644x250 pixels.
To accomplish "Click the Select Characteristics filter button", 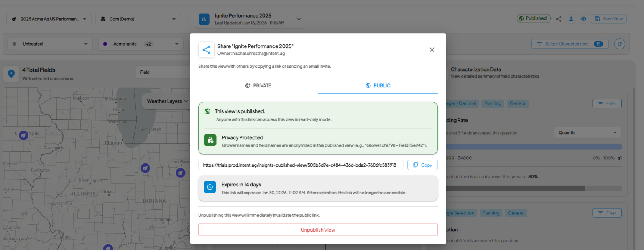I will click(570, 44).
